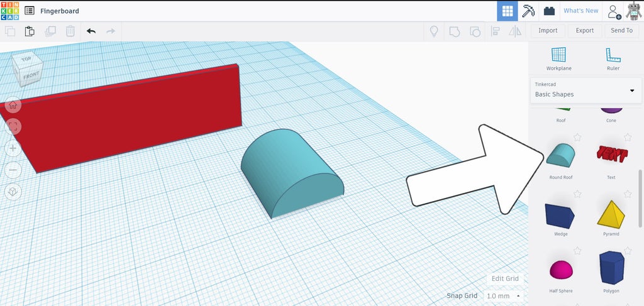The image size is (644, 306).
Task: Click the Ungroup shapes icon
Action: 475,31
